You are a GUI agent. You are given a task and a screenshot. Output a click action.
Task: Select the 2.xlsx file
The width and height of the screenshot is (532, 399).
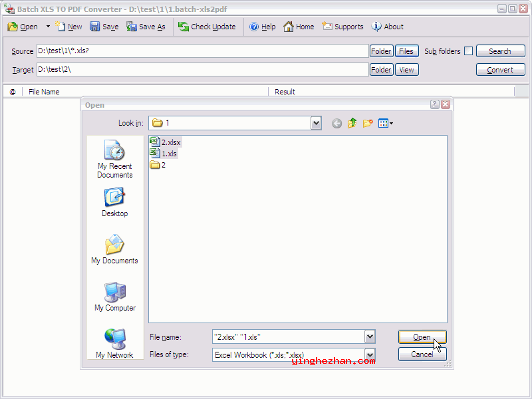coord(170,142)
